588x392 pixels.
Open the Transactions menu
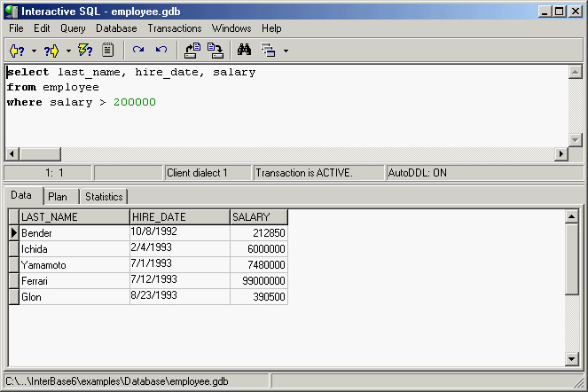point(175,28)
